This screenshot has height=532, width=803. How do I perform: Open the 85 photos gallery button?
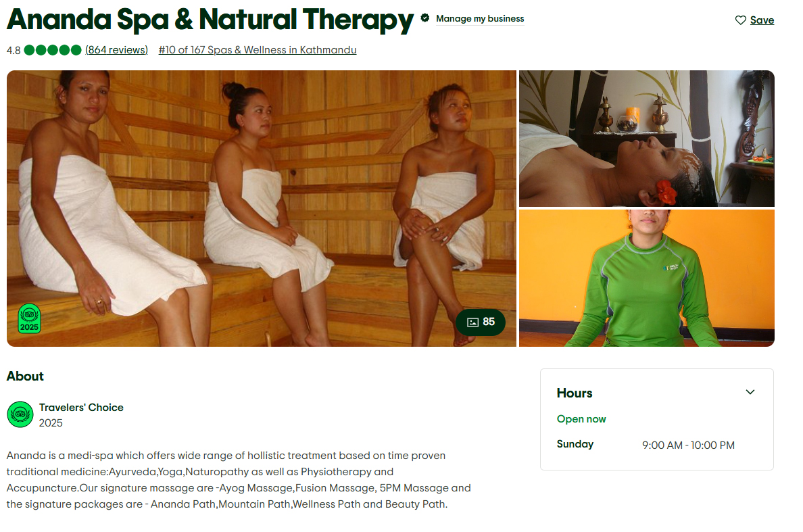481,322
